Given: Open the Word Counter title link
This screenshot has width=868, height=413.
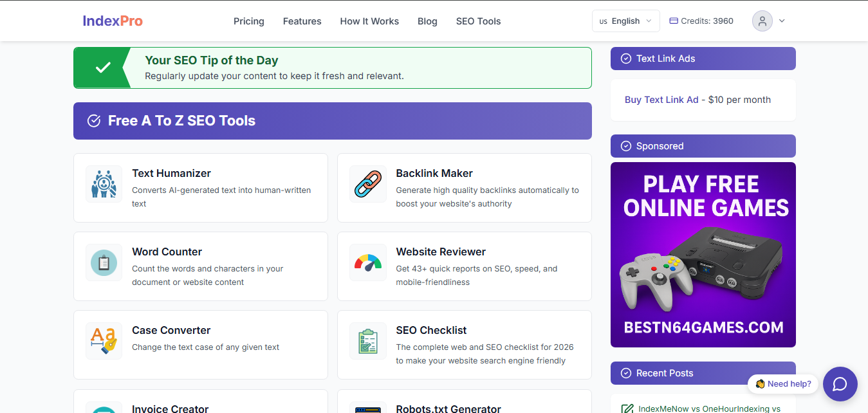Looking at the screenshot, I should click(167, 252).
